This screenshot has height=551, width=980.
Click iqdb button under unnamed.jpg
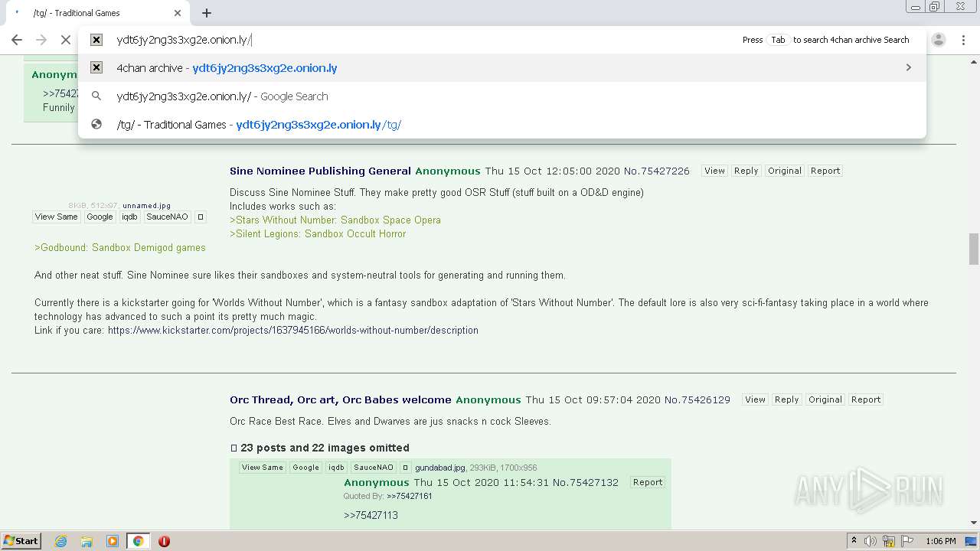tap(129, 217)
